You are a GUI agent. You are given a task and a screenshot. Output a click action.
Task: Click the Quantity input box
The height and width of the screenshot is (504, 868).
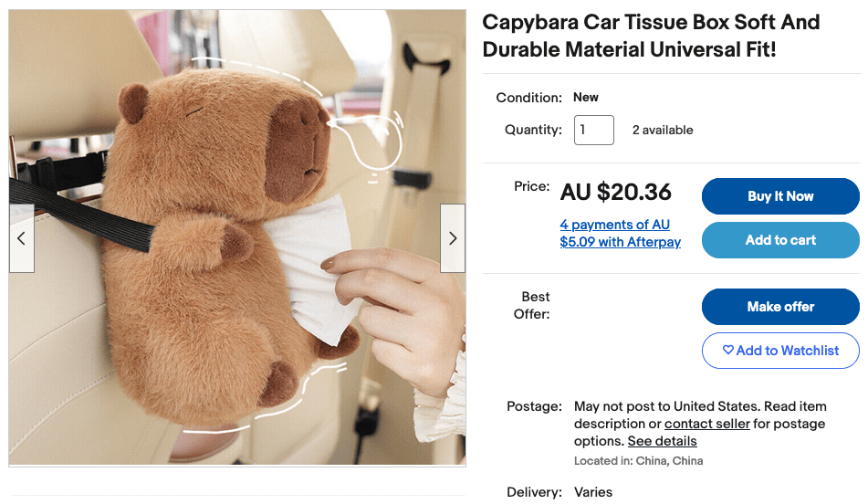(593, 130)
